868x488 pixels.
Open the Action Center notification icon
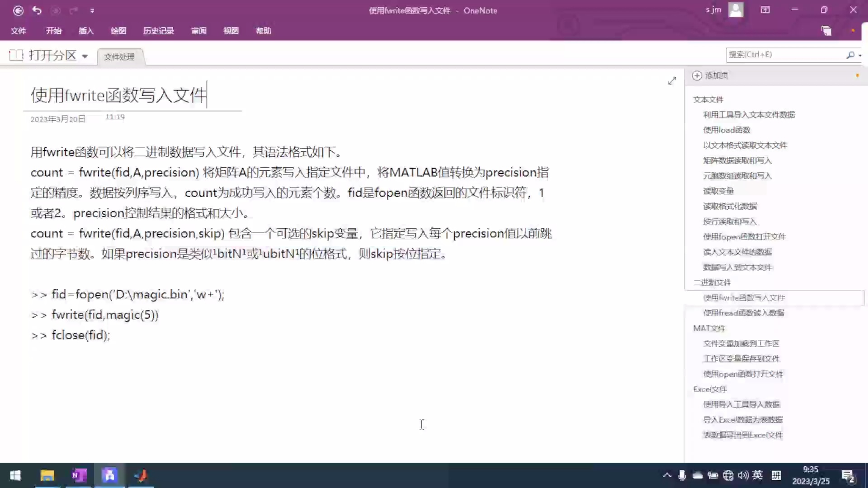click(x=849, y=475)
